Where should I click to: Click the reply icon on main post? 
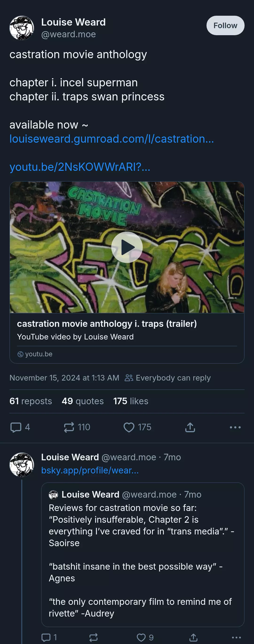[x=16, y=427]
